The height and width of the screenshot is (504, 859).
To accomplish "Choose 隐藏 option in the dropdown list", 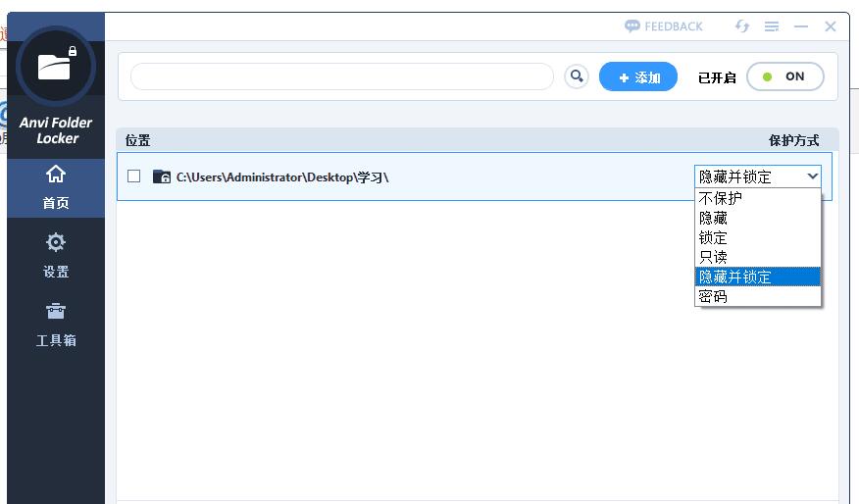I will pos(758,218).
